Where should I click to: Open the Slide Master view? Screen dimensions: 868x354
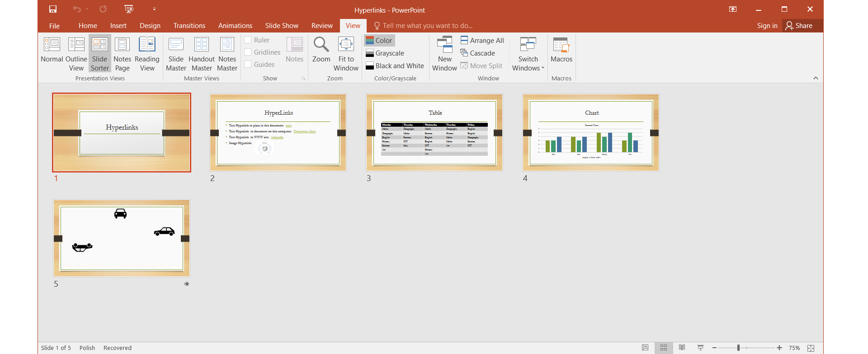(x=176, y=54)
